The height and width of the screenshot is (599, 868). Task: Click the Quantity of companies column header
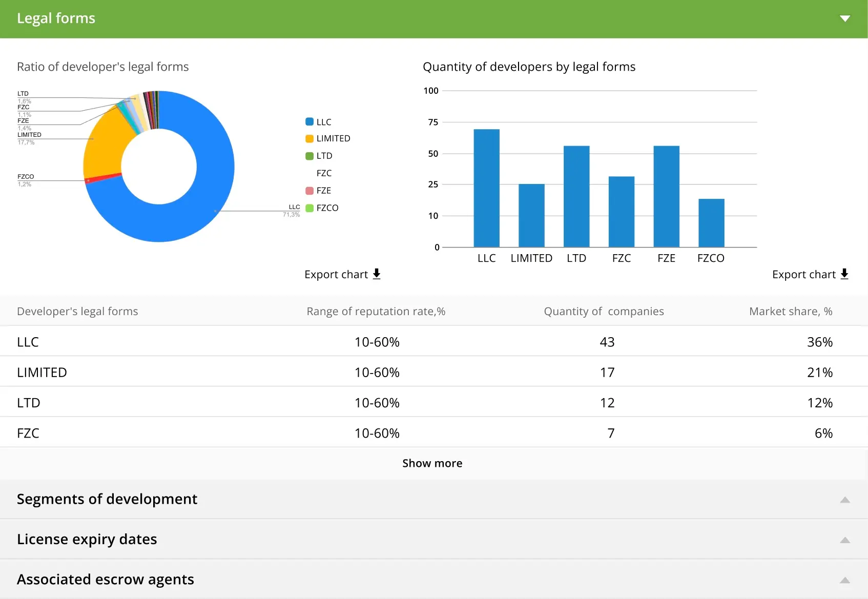coord(604,311)
